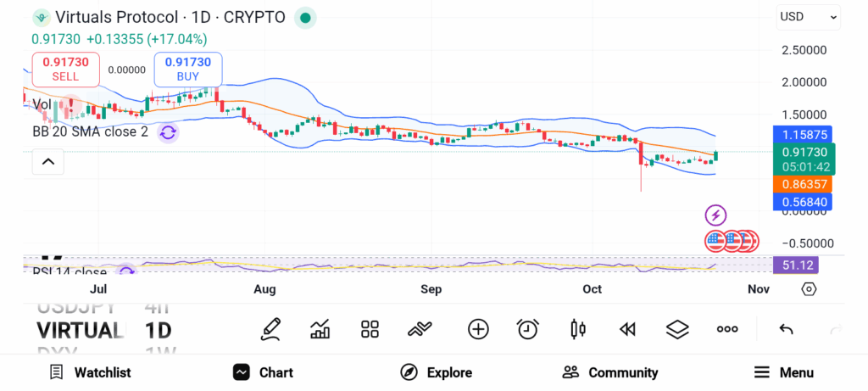Click the add plus circle icon

tap(478, 329)
